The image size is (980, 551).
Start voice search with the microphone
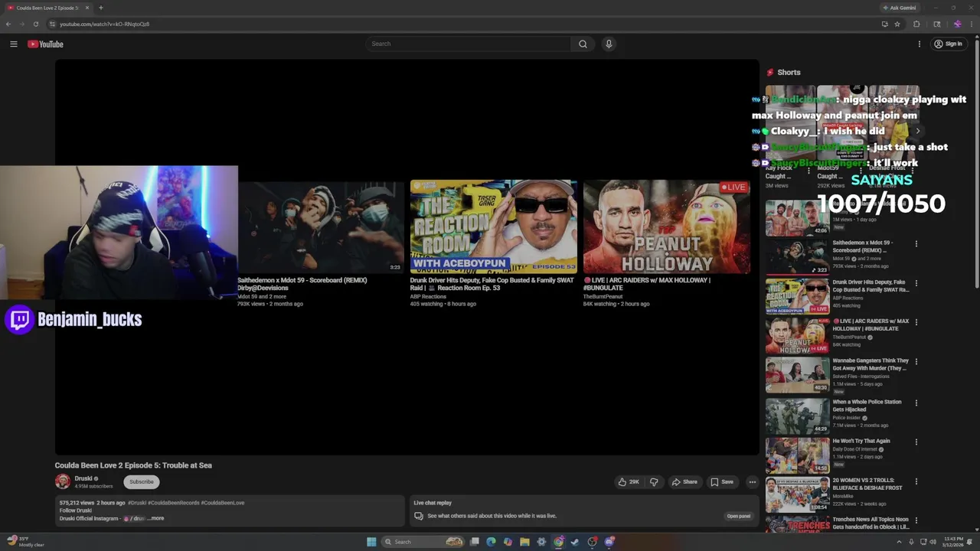tap(609, 44)
